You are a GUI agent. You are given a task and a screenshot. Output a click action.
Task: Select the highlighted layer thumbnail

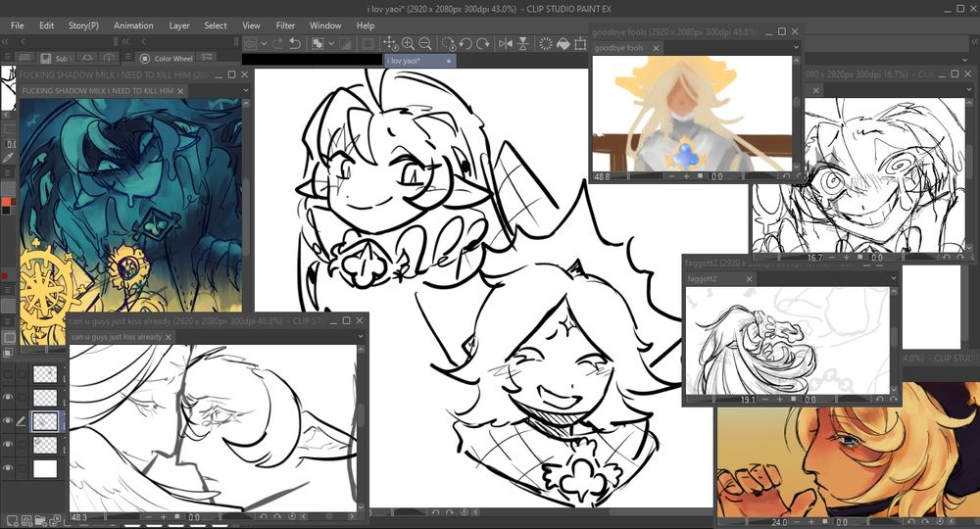[x=44, y=421]
